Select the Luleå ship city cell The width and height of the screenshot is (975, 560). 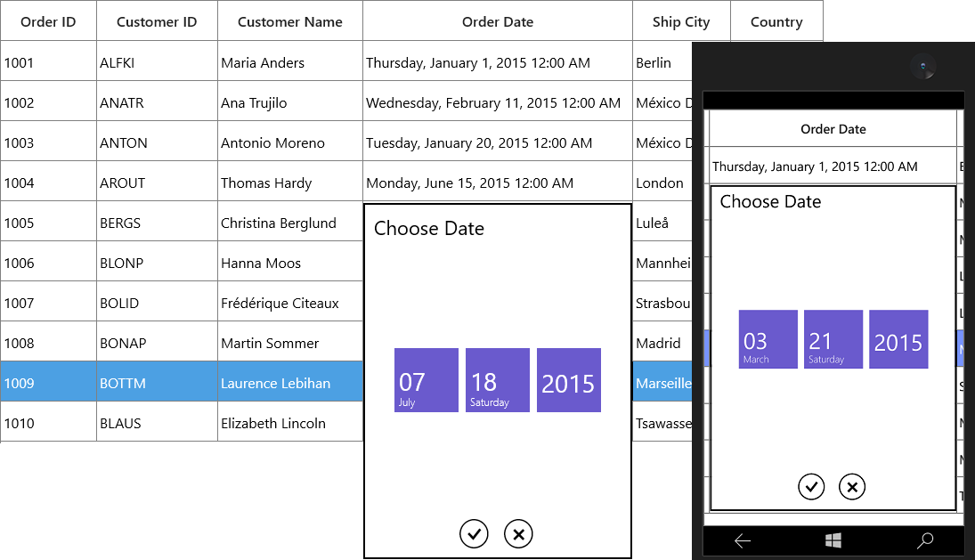[x=662, y=222]
